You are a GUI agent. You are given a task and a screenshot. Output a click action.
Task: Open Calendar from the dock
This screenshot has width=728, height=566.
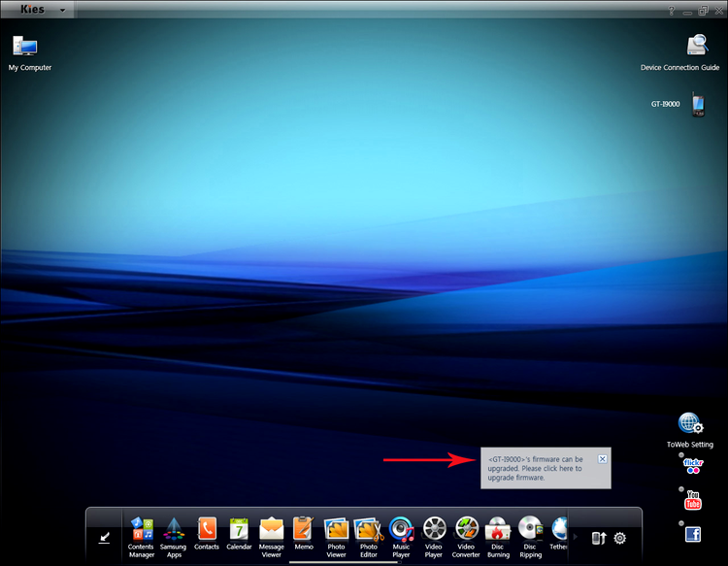(239, 529)
